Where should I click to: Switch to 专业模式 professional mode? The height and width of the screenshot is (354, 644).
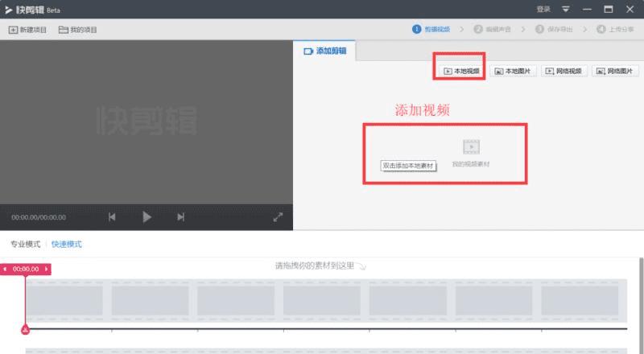click(x=26, y=244)
